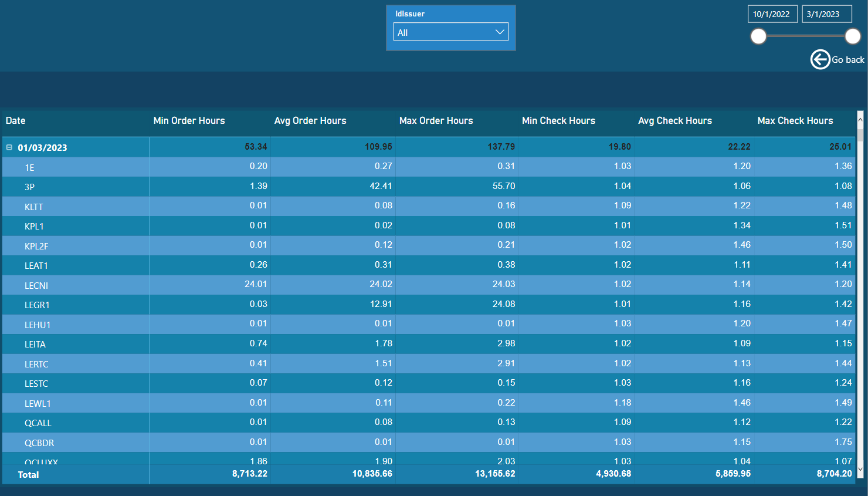
Task: Click date-row Min Order Hours 53.34
Action: point(256,147)
